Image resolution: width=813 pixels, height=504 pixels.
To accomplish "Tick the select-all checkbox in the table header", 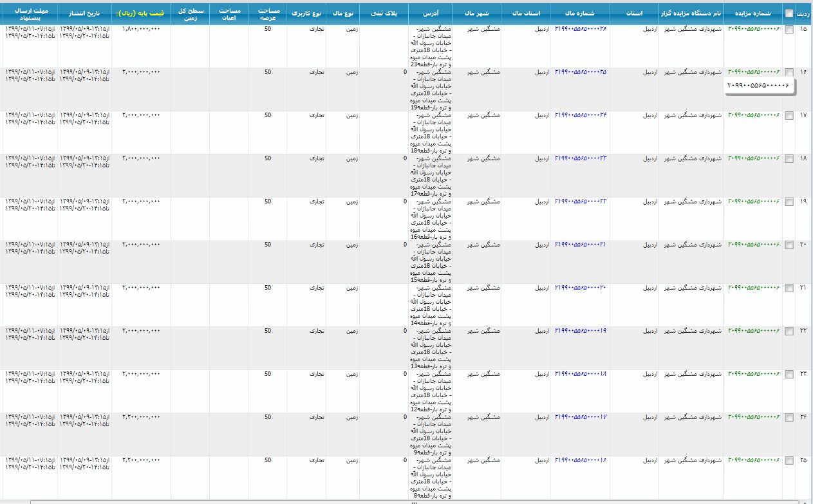I will [789, 14].
